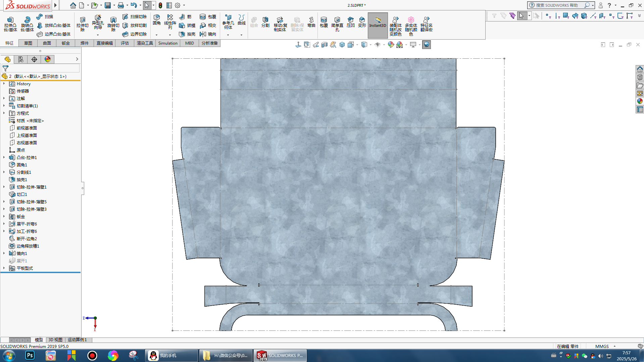Click the Rebuild traffic light icon
Image resolution: width=644 pixels, height=362 pixels.
[160, 5]
